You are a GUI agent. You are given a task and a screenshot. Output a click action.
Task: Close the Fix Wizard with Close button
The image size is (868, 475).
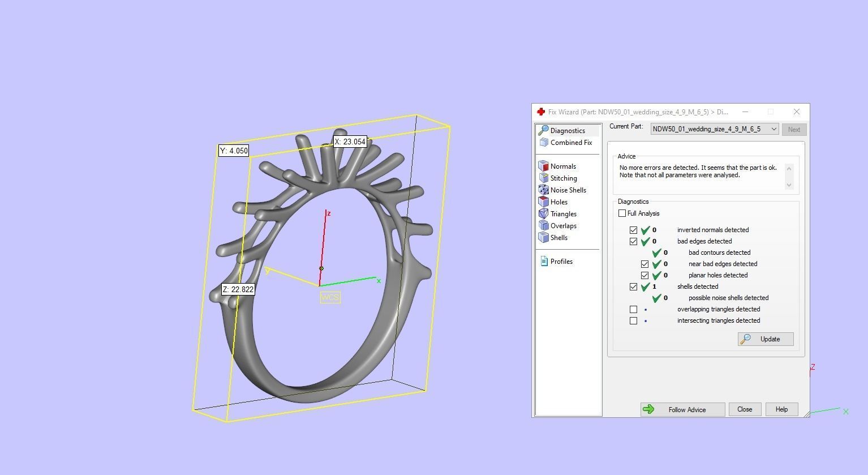click(745, 409)
